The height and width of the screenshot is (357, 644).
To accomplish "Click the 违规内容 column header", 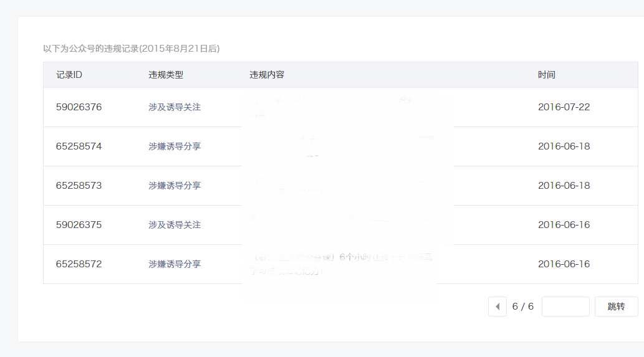I will [x=267, y=75].
